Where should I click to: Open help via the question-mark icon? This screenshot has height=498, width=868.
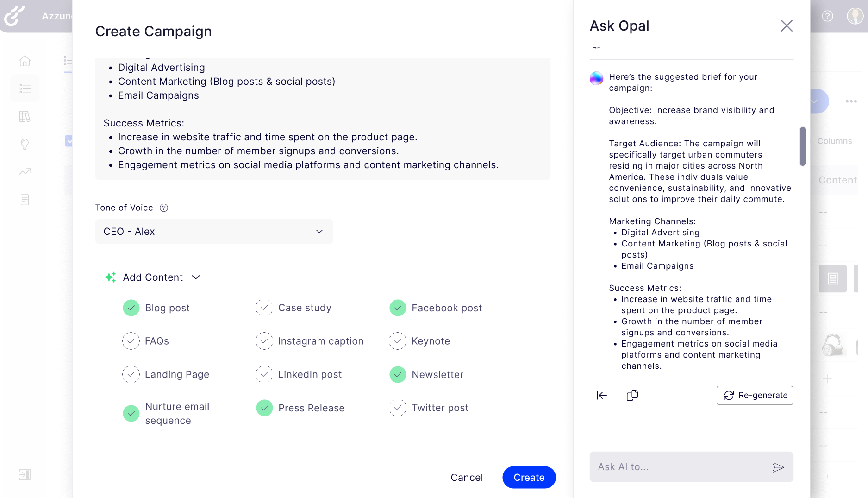827,16
